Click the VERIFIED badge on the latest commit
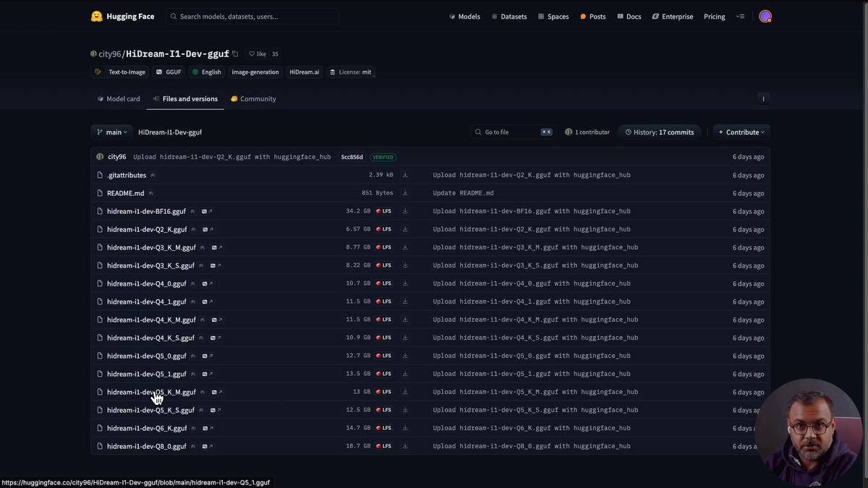Viewport: 868px width, 488px height. click(x=383, y=157)
